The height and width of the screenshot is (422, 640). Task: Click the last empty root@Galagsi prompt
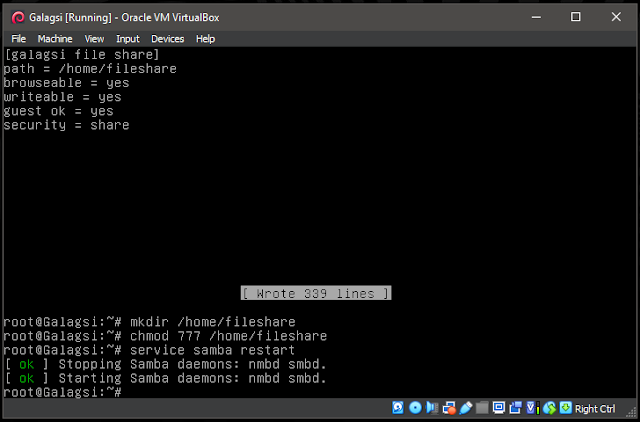[63, 392]
